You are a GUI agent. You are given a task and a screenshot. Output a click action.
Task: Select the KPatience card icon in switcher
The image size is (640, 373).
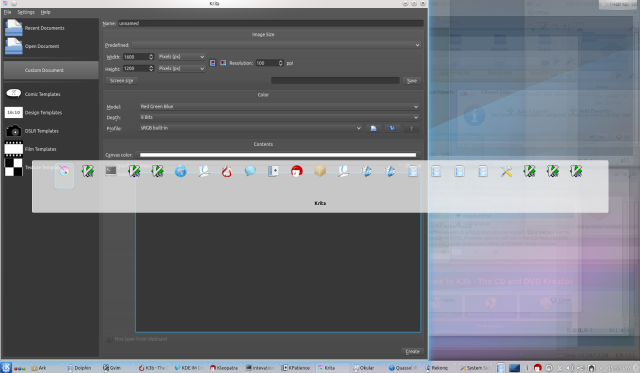[273, 171]
